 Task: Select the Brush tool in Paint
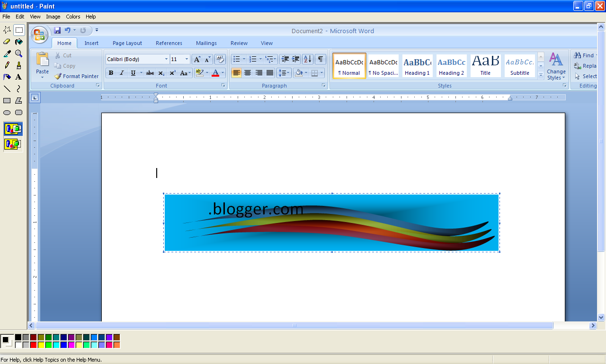19,65
